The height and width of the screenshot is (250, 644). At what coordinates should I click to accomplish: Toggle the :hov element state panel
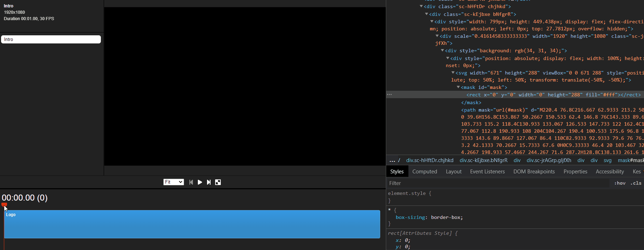pyautogui.click(x=620, y=183)
